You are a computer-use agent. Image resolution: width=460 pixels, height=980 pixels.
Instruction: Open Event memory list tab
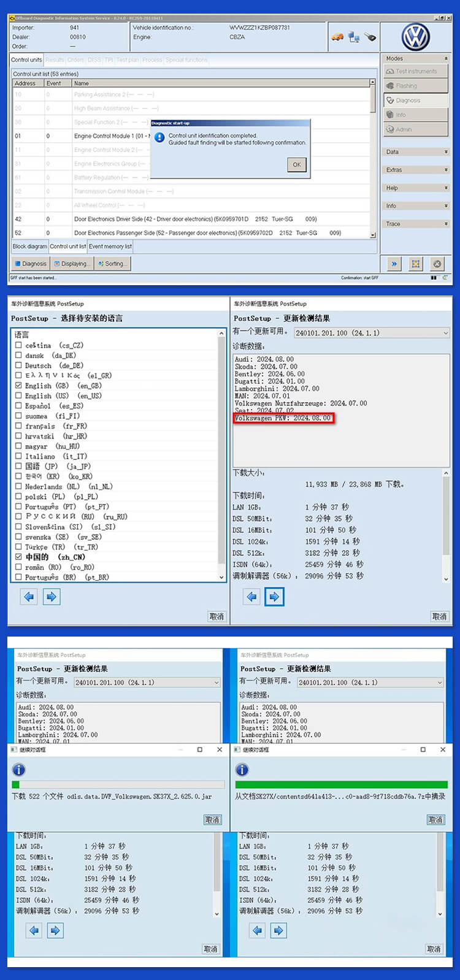click(x=110, y=247)
